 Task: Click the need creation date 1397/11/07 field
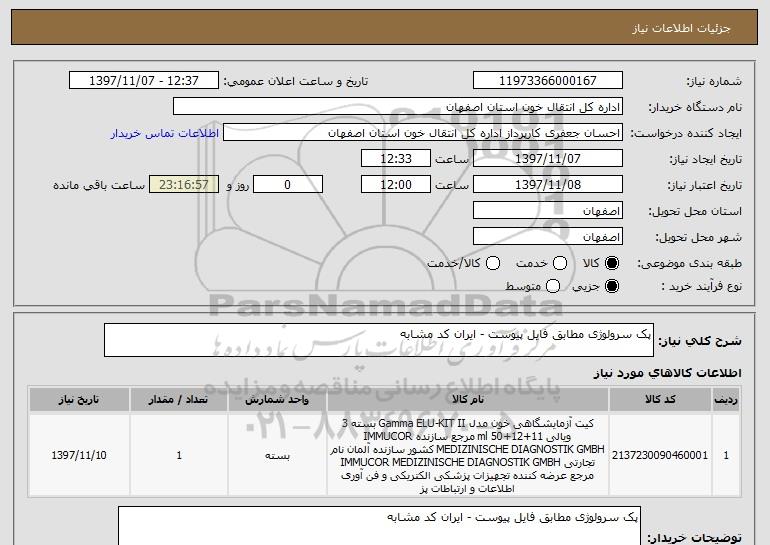[x=548, y=159]
